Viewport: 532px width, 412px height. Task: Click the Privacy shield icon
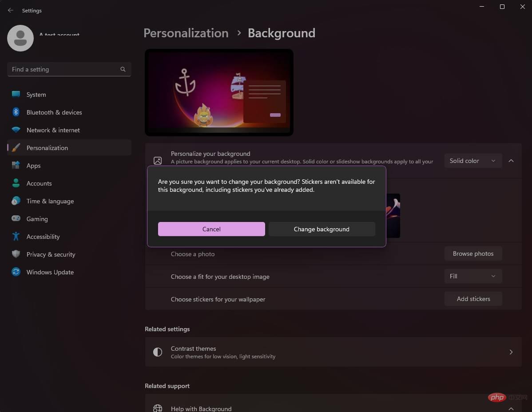[16, 254]
